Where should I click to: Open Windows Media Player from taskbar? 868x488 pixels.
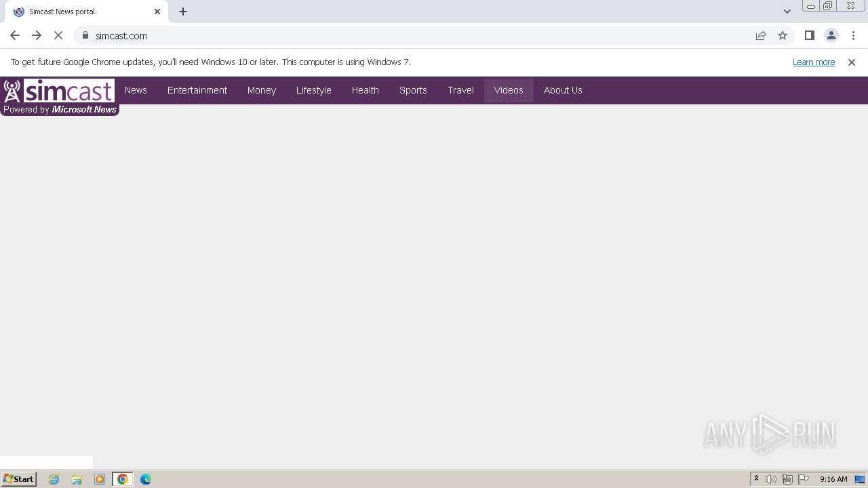100,479
